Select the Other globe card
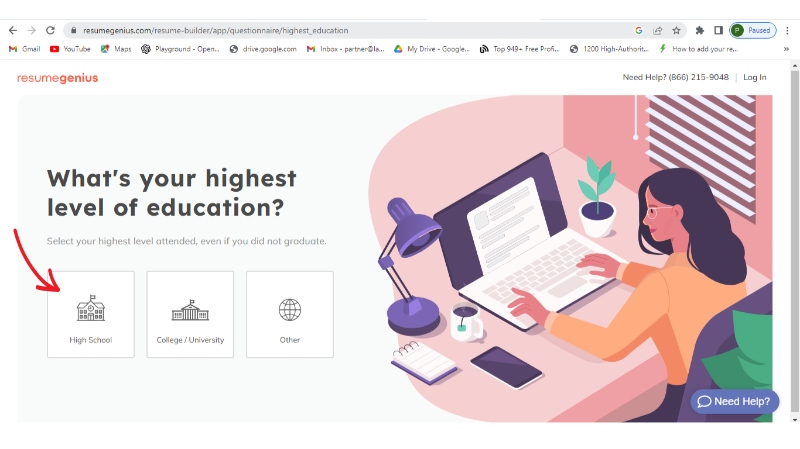Image resolution: width=800 pixels, height=449 pixels. click(x=290, y=314)
